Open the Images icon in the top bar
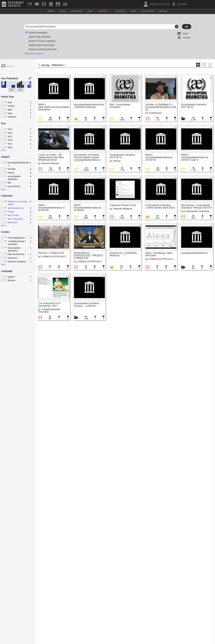This screenshot has width=215, height=644. 65,4
